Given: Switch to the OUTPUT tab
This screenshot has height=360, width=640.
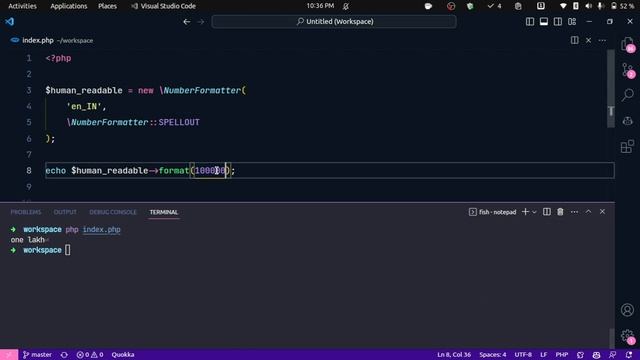Looking at the screenshot, I should pos(65,212).
